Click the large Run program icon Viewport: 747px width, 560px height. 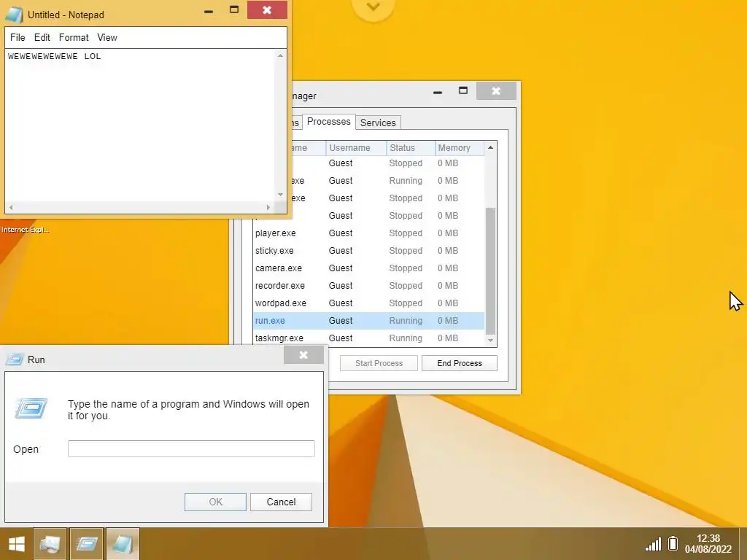coord(31,408)
